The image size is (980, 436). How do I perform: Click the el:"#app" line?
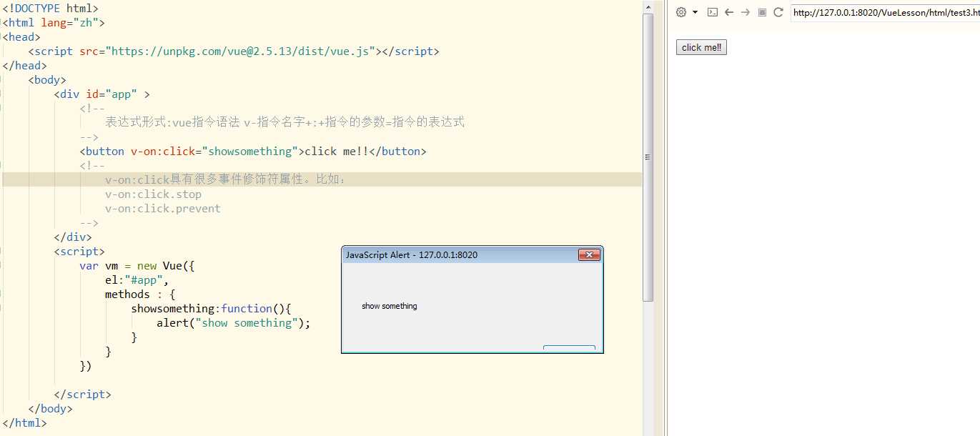click(x=137, y=279)
